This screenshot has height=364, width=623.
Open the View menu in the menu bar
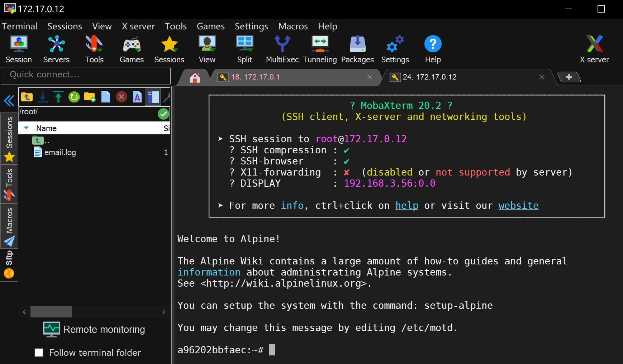click(x=102, y=26)
